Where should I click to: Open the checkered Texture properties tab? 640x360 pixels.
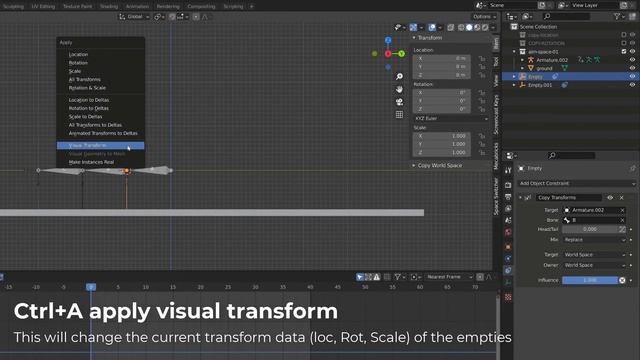tap(508, 297)
